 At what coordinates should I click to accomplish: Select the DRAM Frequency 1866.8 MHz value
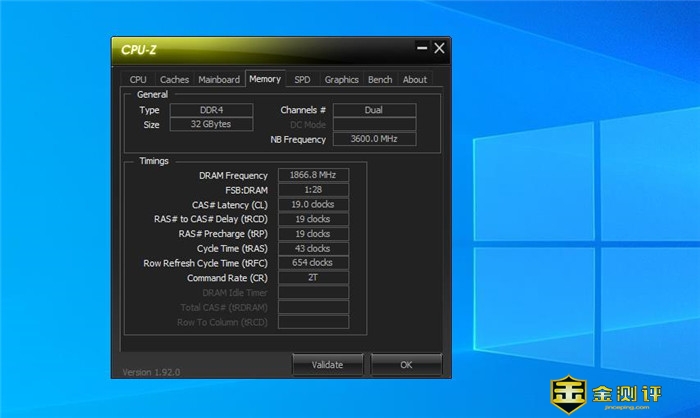tap(313, 175)
